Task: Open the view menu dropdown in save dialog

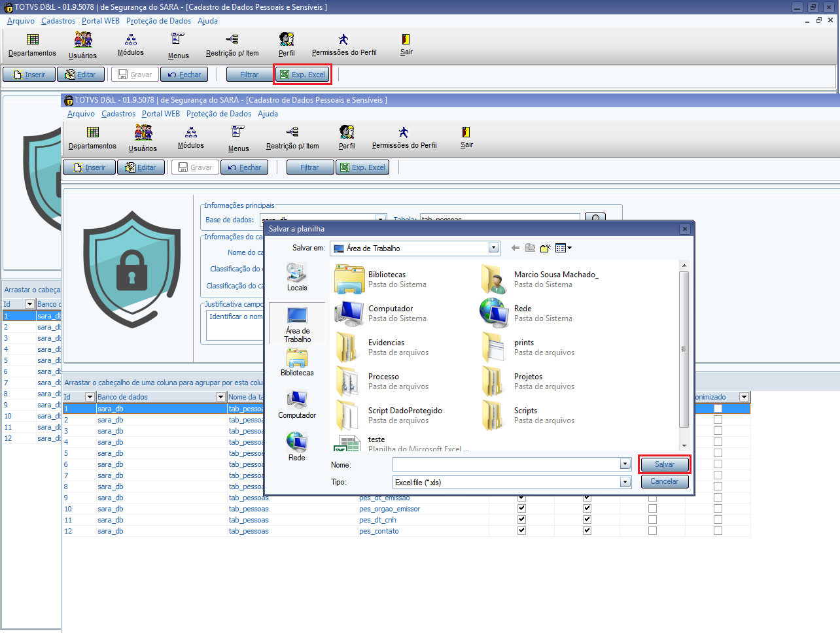Action: click(563, 248)
